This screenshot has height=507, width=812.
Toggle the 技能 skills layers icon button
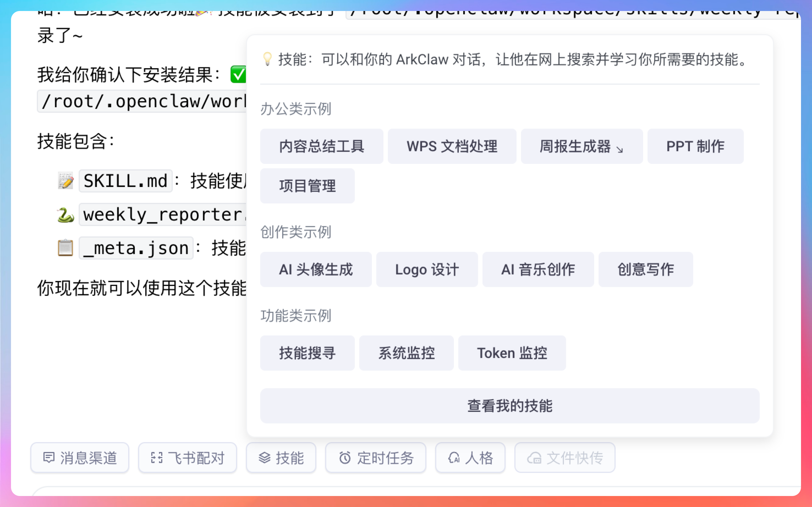(281, 458)
